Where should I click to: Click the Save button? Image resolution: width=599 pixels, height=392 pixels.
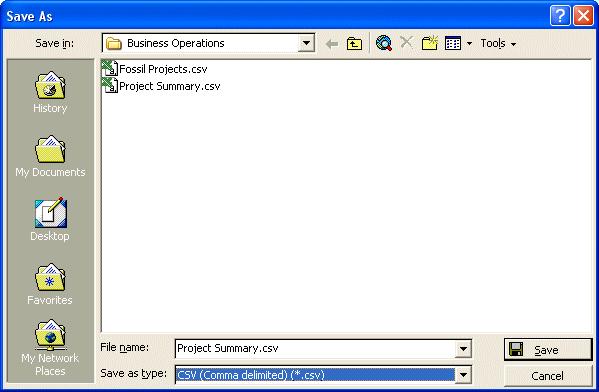[x=548, y=350]
